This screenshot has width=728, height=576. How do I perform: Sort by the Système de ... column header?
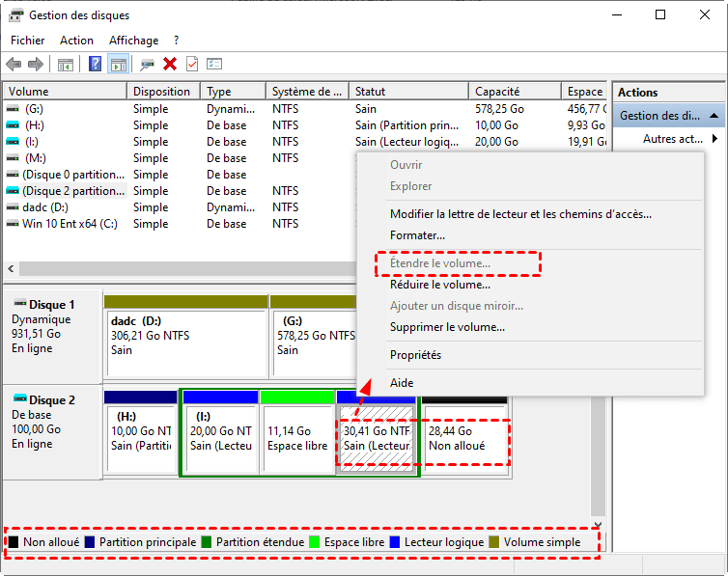(x=308, y=92)
